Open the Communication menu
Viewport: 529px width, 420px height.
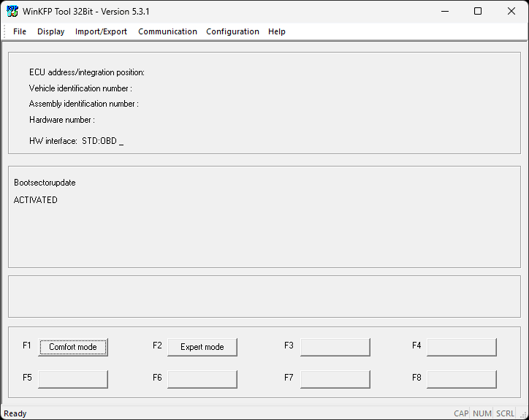coord(167,31)
